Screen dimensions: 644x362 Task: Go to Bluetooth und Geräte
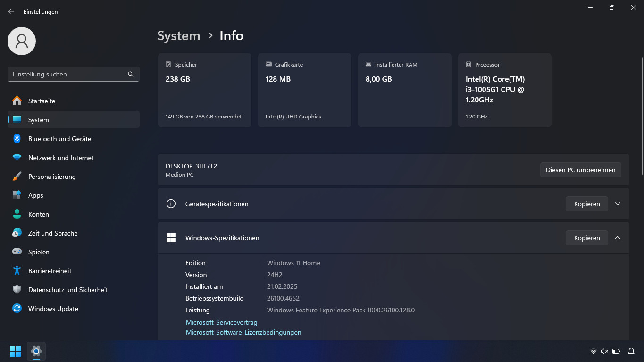(74, 139)
